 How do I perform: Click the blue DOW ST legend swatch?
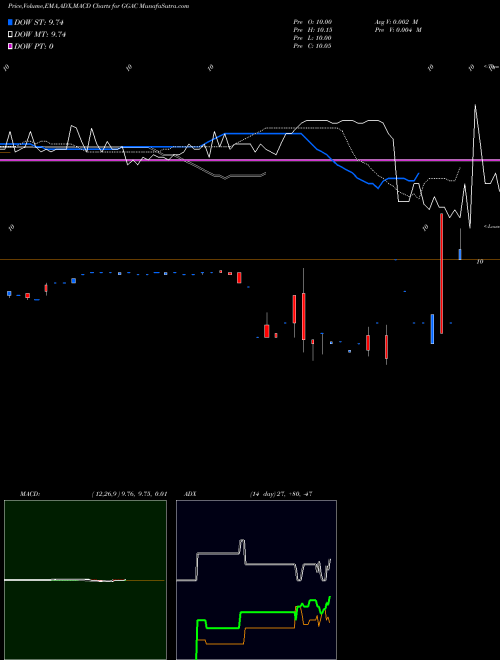(10, 22)
